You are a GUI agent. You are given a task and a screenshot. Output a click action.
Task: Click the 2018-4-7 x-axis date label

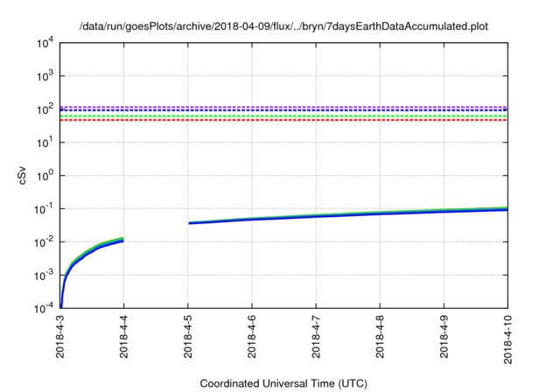(x=316, y=336)
